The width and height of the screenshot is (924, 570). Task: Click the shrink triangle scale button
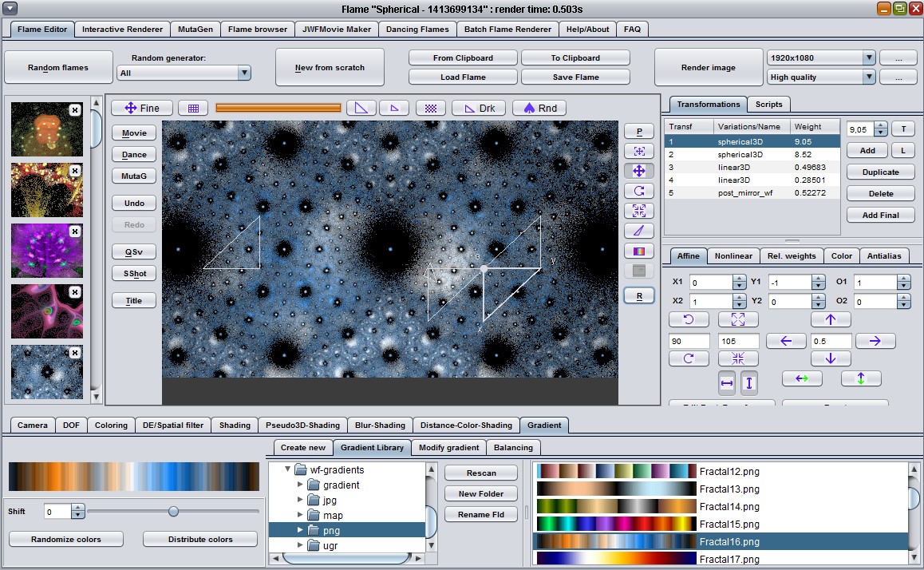pos(738,358)
